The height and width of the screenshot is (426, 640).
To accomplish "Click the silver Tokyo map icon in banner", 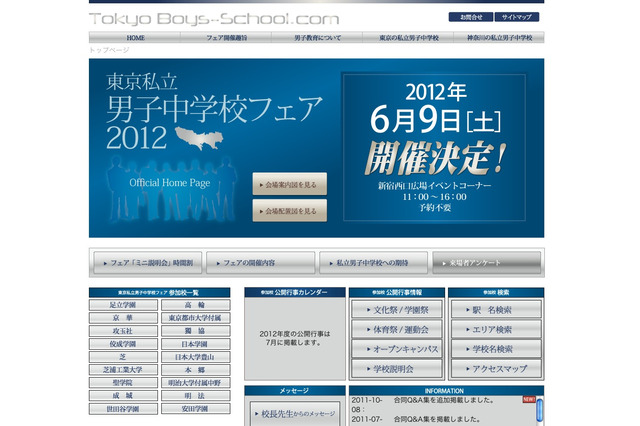I will [x=199, y=138].
